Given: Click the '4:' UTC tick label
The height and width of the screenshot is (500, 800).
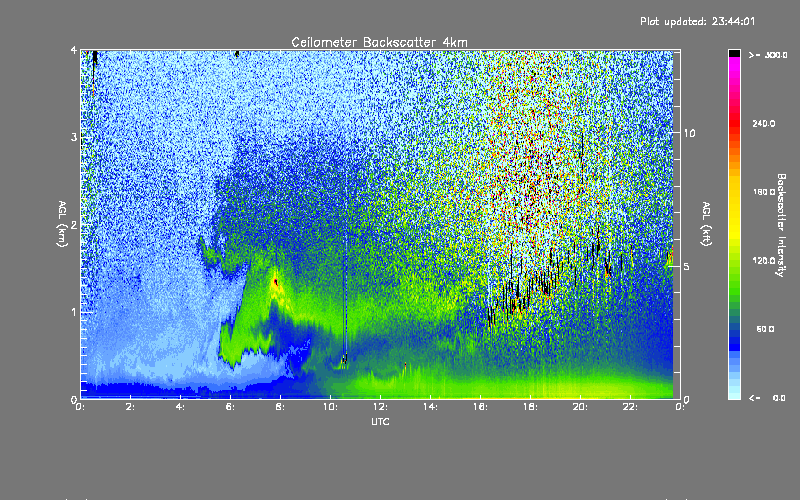Looking at the screenshot, I should click(x=181, y=407).
